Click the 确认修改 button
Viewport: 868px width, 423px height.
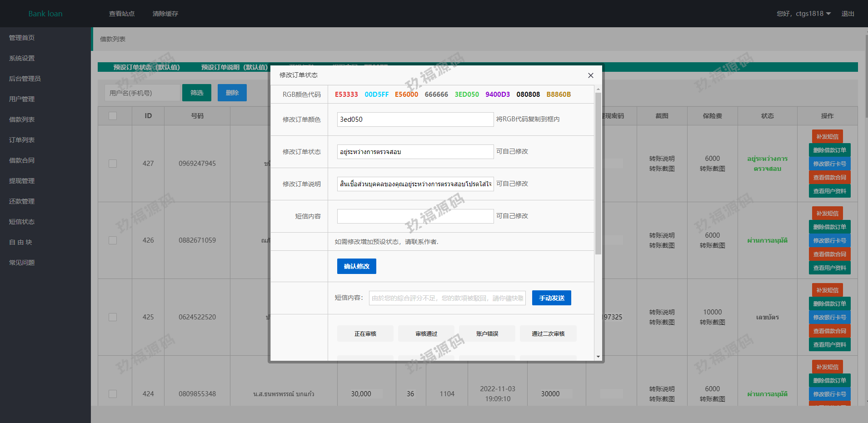pos(356,266)
